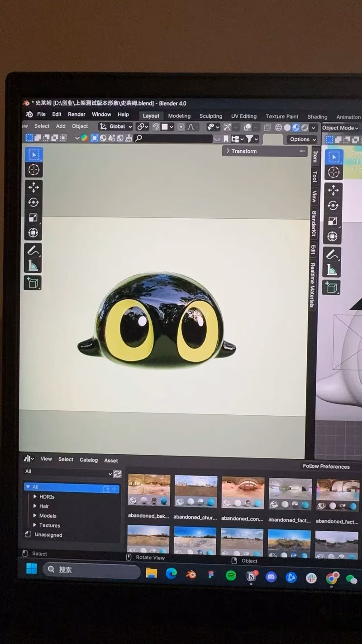
Task: Select the Cursor tool in right viewport
Action: [x=333, y=172]
